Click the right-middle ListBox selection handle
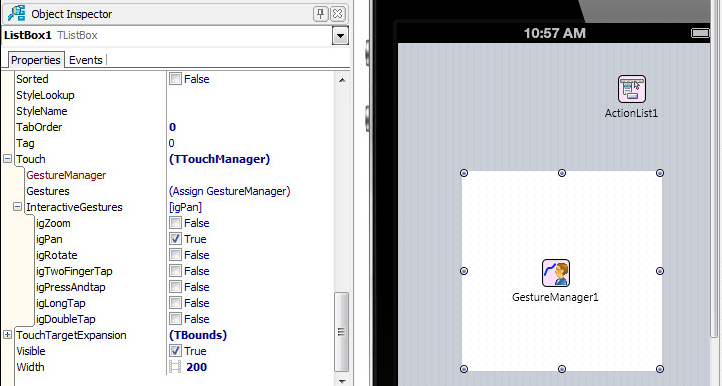 click(660, 271)
